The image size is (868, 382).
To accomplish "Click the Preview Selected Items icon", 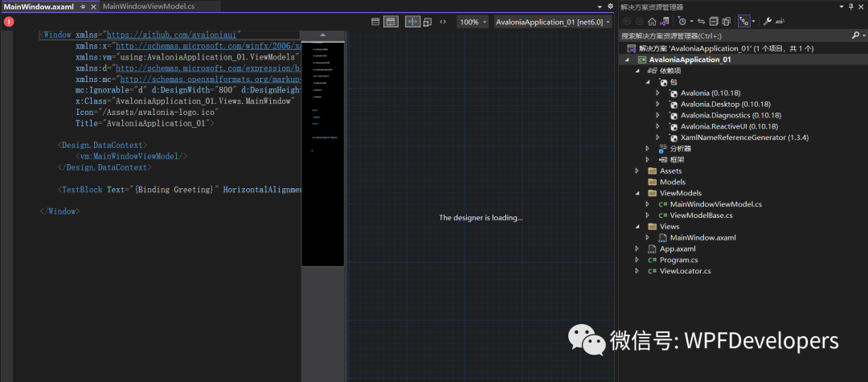I will (780, 21).
